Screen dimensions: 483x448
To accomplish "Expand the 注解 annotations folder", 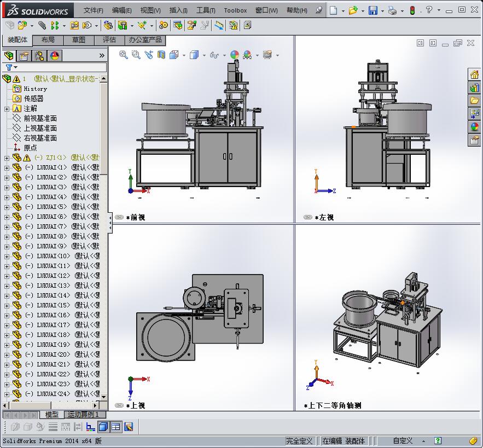I will 7,109.
